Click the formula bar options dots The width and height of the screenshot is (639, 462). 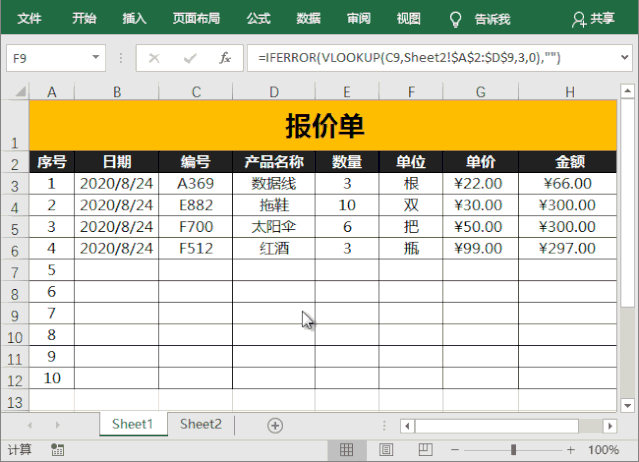click(x=121, y=58)
